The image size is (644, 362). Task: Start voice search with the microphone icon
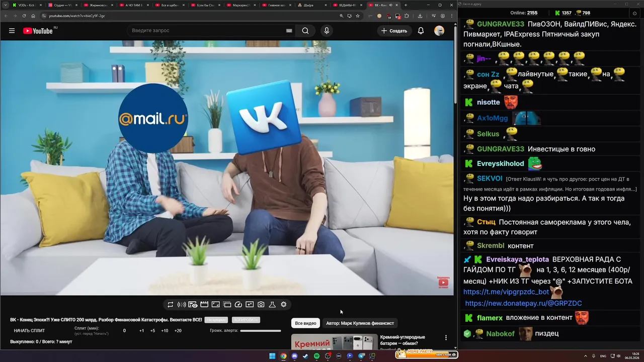327,31
